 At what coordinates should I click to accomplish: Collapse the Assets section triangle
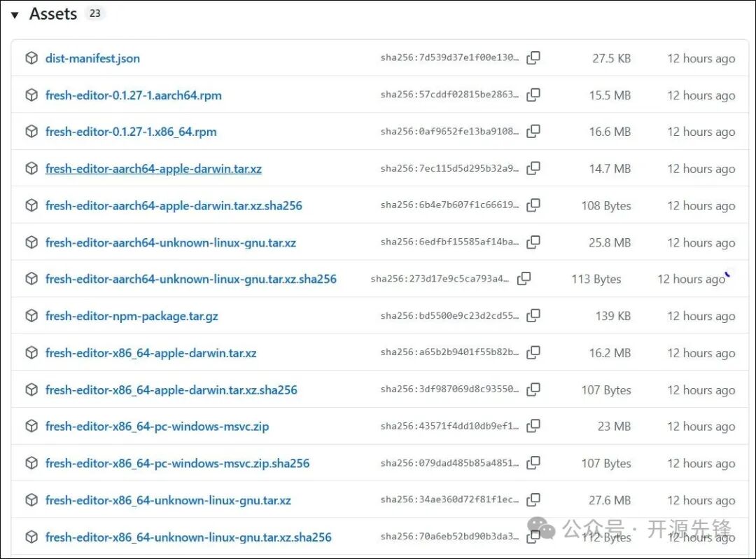(x=15, y=15)
